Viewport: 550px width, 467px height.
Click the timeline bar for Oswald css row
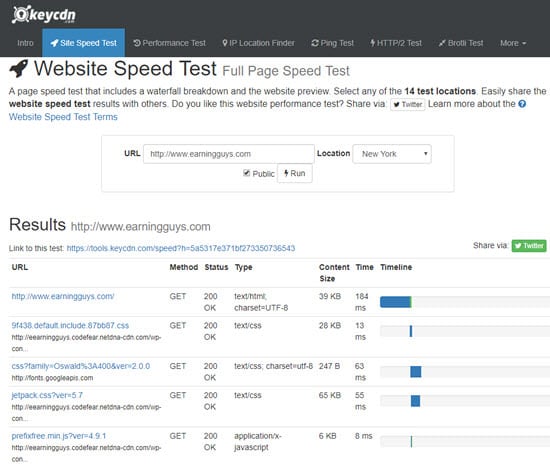(x=416, y=372)
